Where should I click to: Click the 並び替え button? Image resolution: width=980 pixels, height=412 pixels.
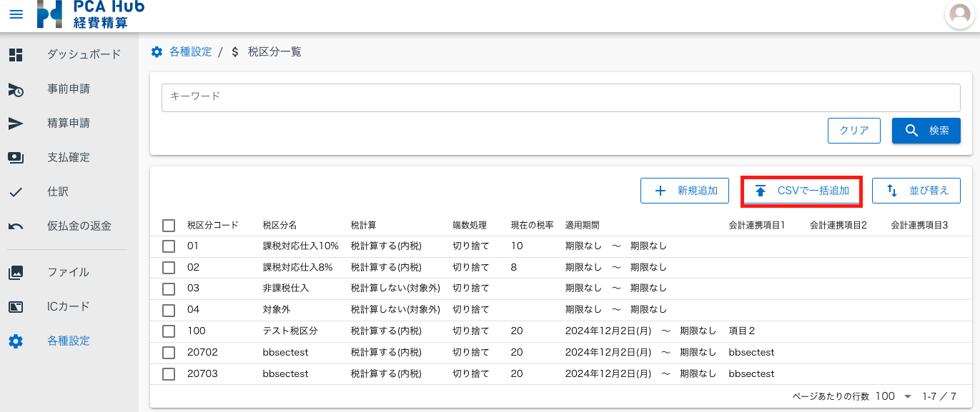coord(916,191)
